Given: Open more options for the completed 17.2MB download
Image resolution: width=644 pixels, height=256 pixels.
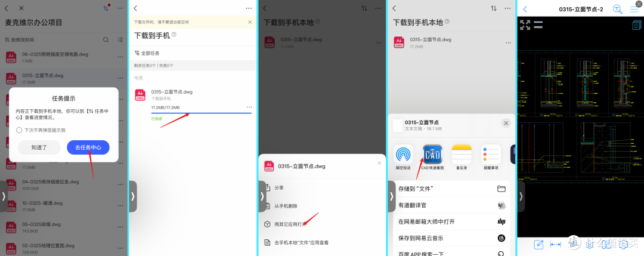Looking at the screenshot, I should 249,107.
